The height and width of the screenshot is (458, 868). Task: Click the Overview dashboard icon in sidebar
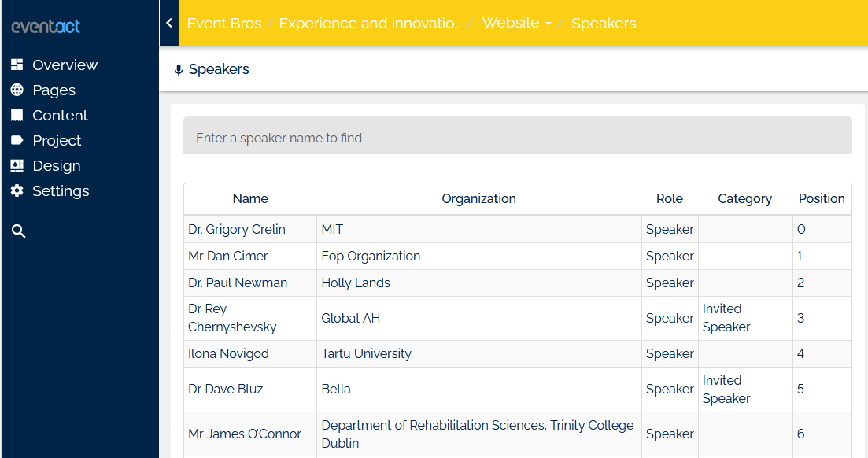[x=17, y=65]
